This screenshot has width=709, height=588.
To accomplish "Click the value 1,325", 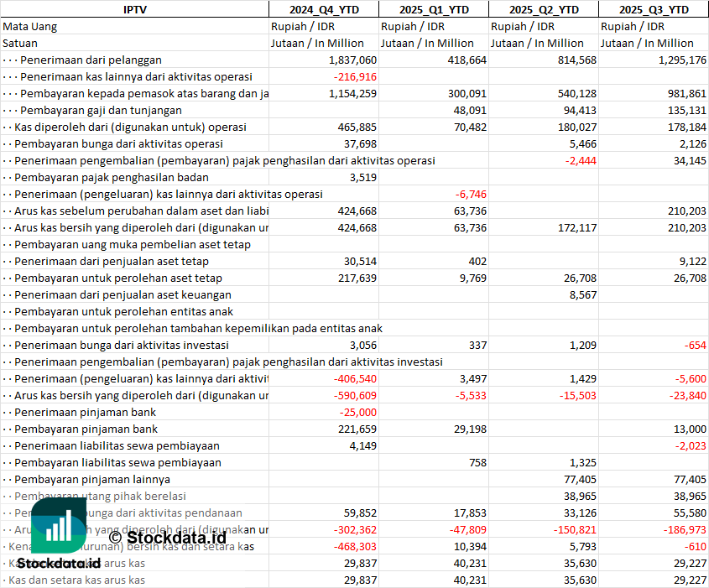I will pos(583,462).
